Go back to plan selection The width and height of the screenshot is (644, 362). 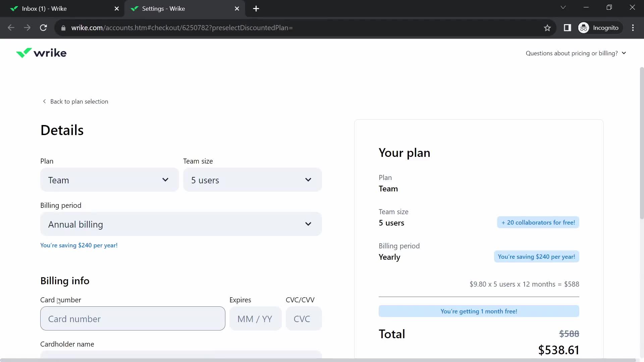click(x=75, y=102)
